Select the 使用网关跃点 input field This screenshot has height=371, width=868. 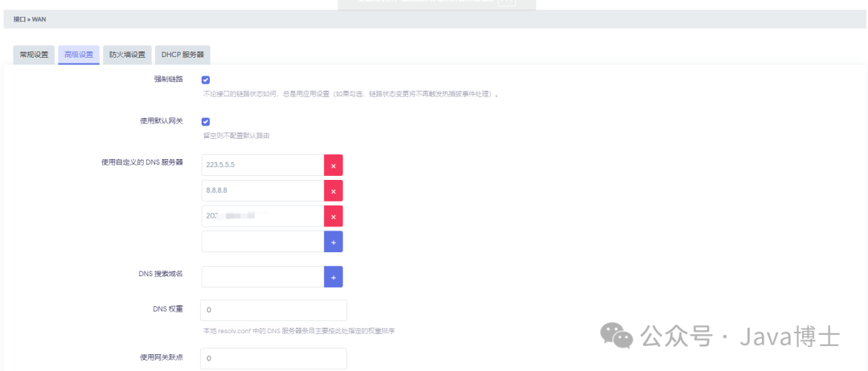273,358
